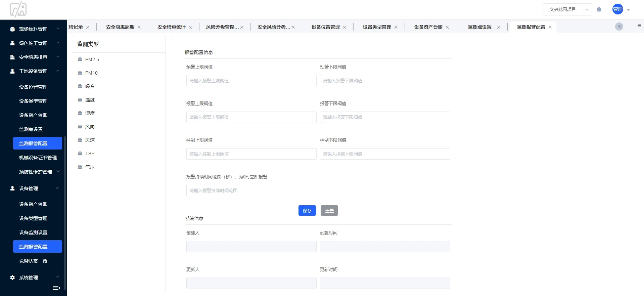The height and width of the screenshot is (296, 644).
Task: Click the 噪音 type icon
Action: click(80, 86)
